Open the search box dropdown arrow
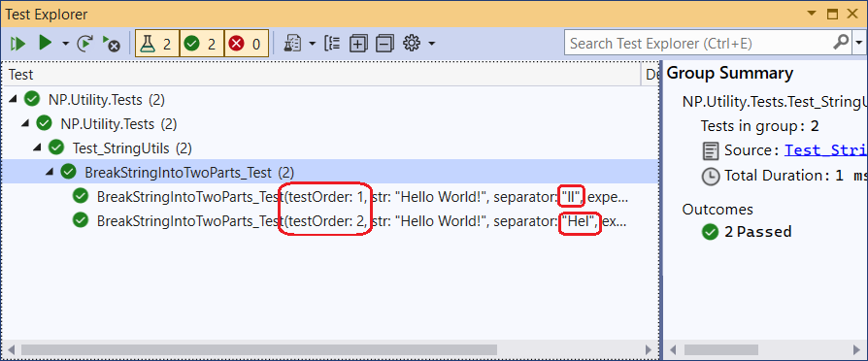 [x=859, y=44]
